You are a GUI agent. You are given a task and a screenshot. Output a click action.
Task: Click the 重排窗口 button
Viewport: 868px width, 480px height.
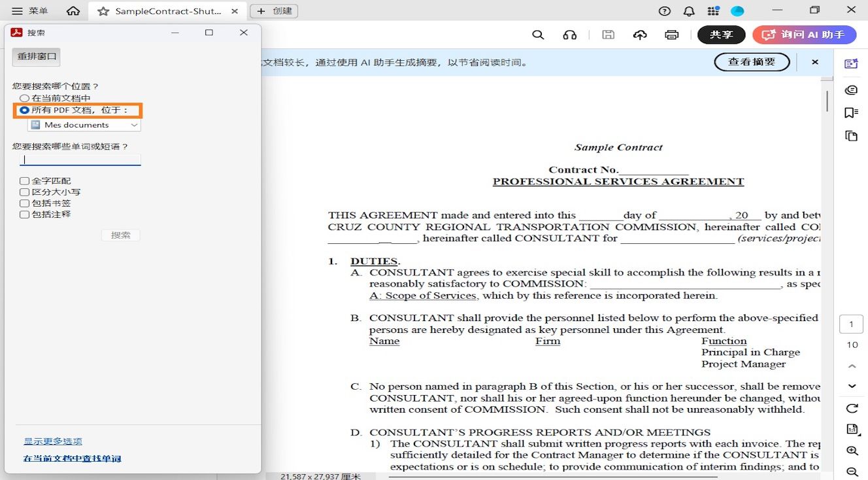37,57
